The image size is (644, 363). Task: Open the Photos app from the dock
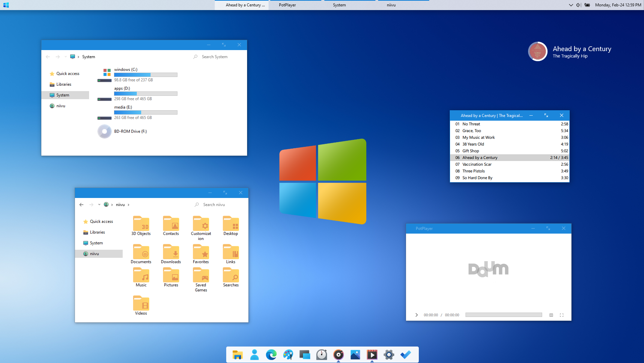(x=355, y=355)
